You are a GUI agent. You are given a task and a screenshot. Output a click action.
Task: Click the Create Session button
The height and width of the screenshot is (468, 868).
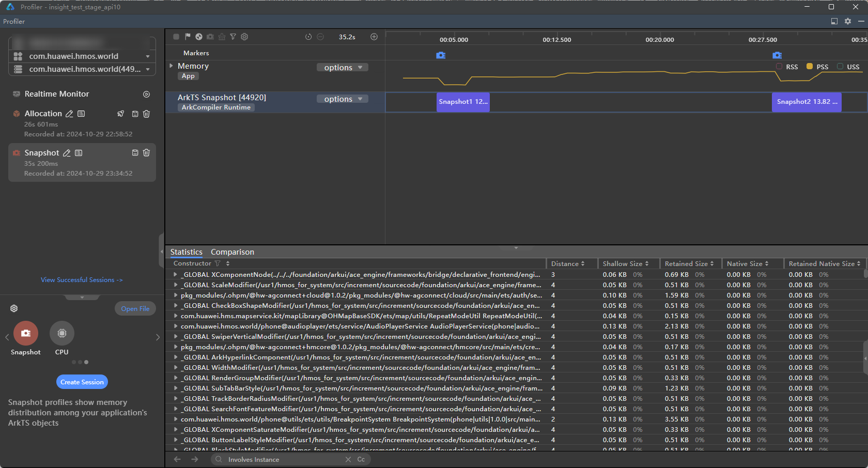[82, 382]
